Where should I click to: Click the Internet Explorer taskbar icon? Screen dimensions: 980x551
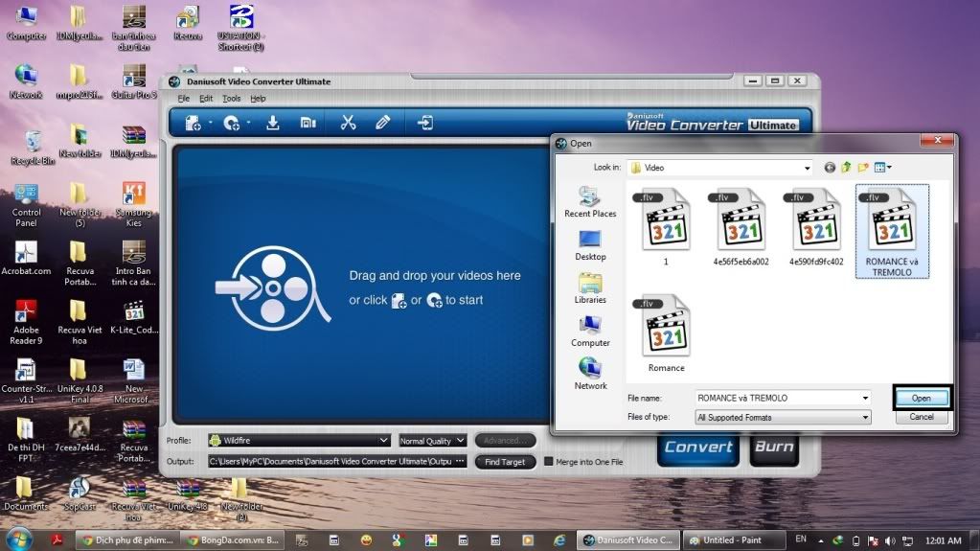559,540
